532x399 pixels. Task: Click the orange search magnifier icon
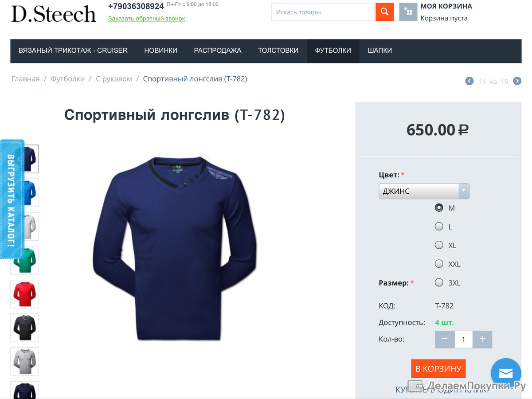[384, 12]
